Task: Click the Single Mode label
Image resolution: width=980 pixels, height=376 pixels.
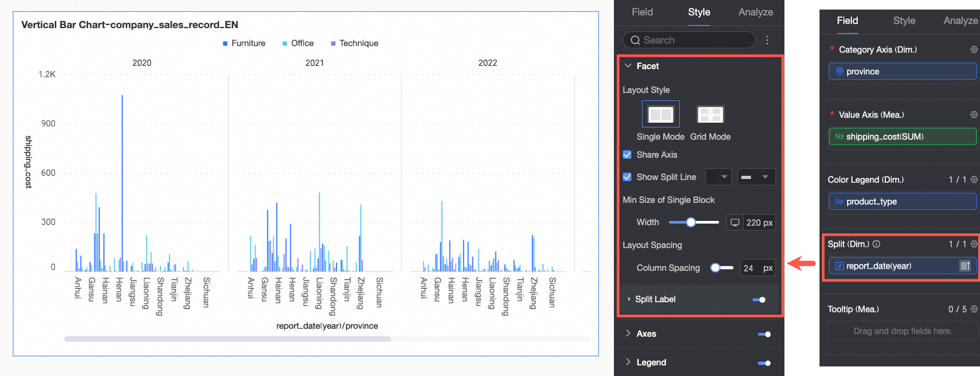Action: (x=661, y=137)
